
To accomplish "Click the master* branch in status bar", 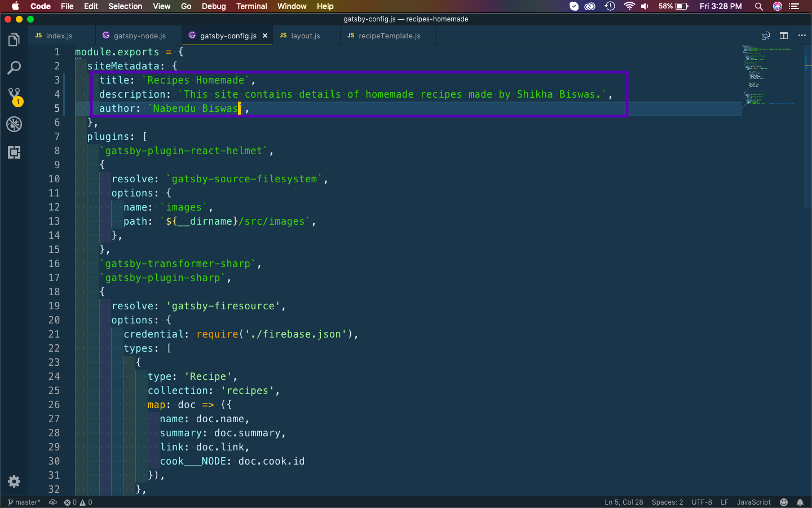I will [x=24, y=502].
